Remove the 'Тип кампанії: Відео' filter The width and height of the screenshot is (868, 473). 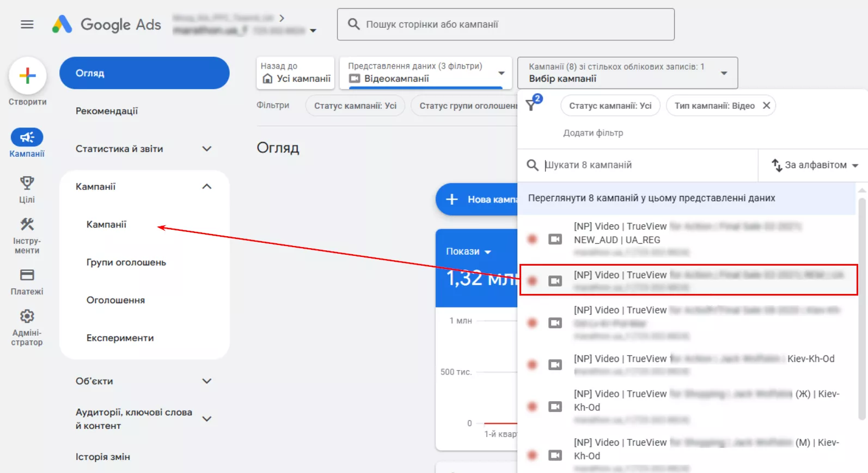[766, 106]
